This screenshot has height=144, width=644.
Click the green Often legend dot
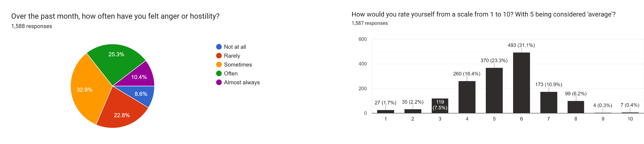tap(219, 73)
